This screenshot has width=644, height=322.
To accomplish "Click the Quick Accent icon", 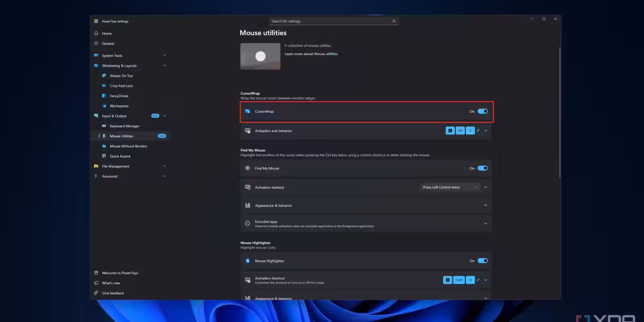I will click(x=104, y=156).
